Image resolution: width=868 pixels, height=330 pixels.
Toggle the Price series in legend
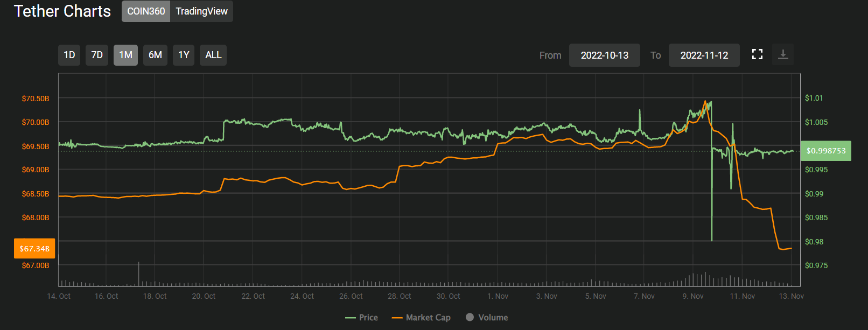coord(362,318)
